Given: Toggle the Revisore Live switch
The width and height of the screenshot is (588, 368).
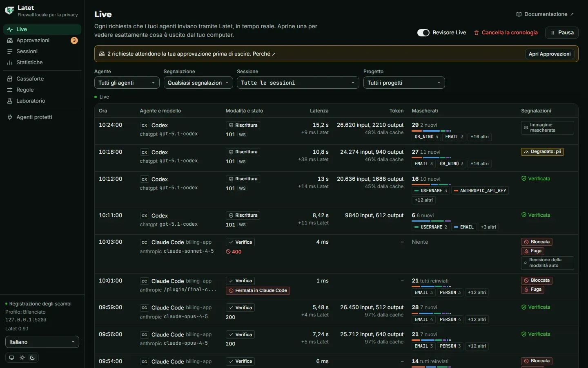Looking at the screenshot, I should (423, 33).
